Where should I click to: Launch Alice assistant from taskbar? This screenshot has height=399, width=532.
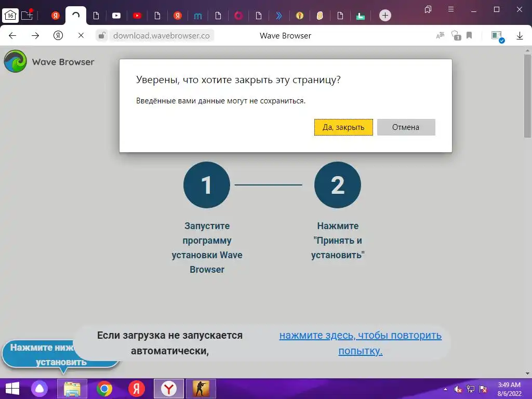[39, 389]
